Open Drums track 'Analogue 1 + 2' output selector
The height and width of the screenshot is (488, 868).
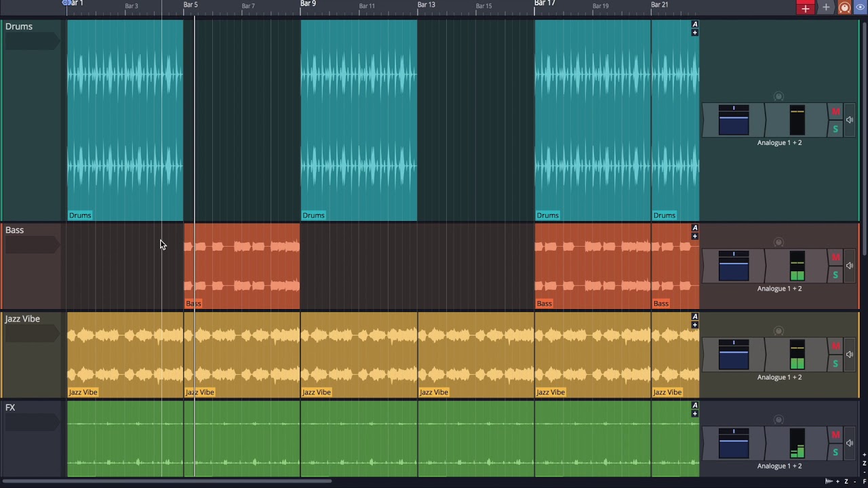pyautogui.click(x=779, y=143)
